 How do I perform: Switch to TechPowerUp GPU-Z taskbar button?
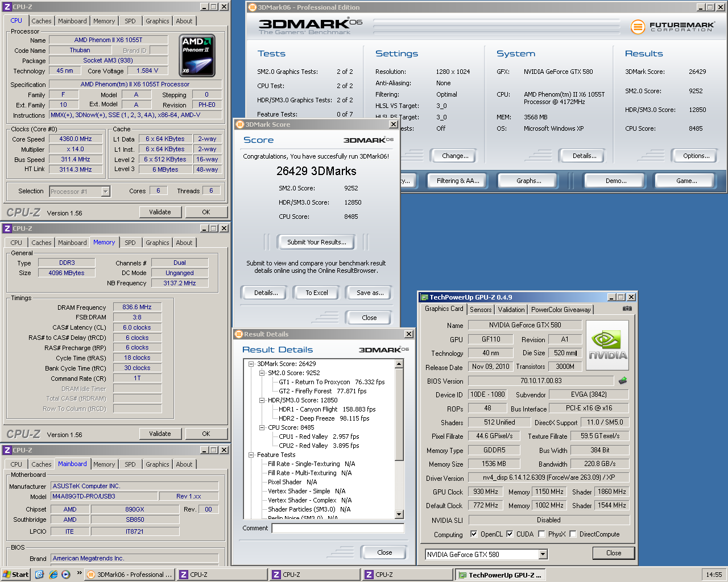pos(501,575)
